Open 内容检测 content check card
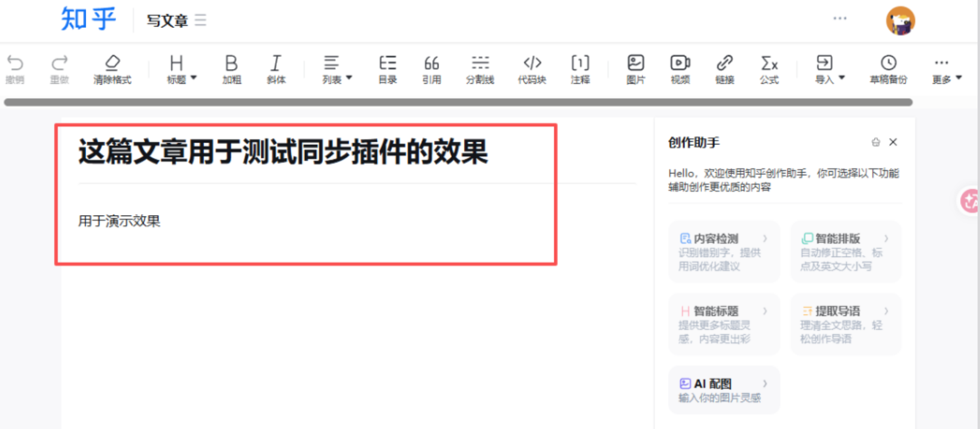This screenshot has height=429, width=980. (724, 251)
